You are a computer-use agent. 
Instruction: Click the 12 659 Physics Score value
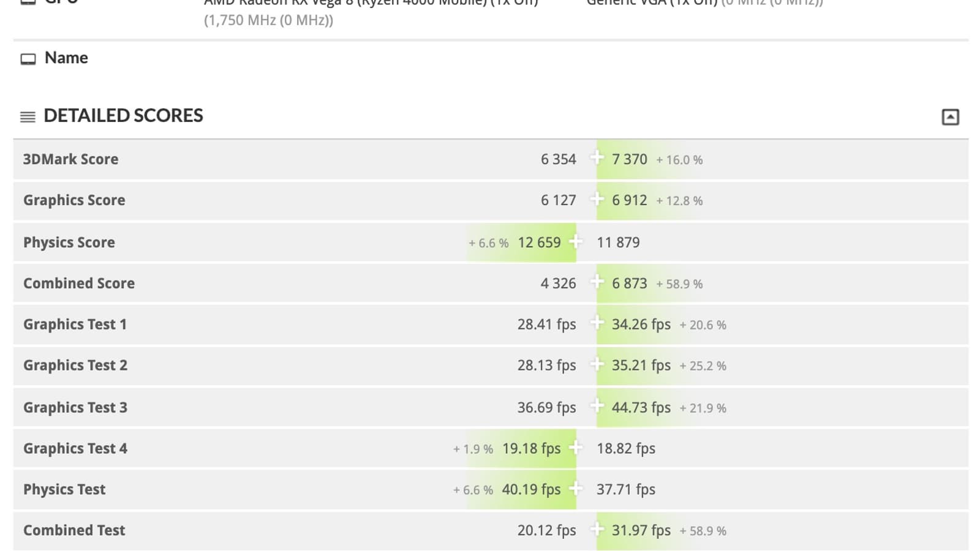coord(539,242)
